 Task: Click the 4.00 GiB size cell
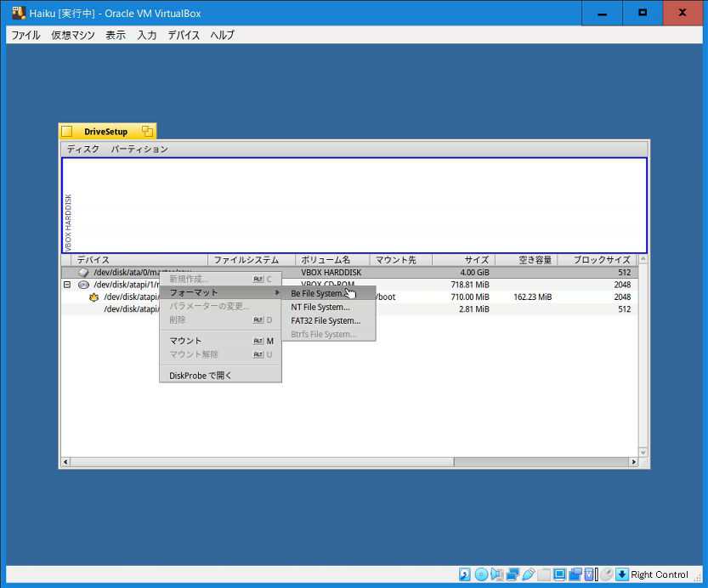click(474, 273)
